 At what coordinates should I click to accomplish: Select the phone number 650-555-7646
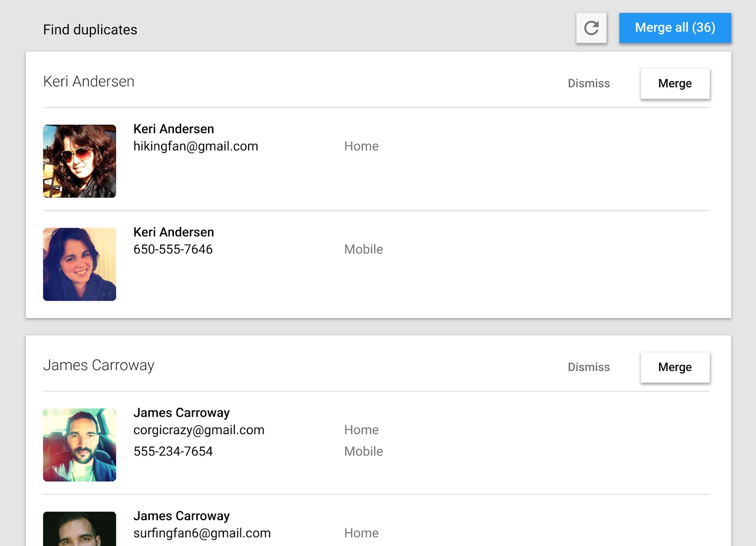point(172,249)
